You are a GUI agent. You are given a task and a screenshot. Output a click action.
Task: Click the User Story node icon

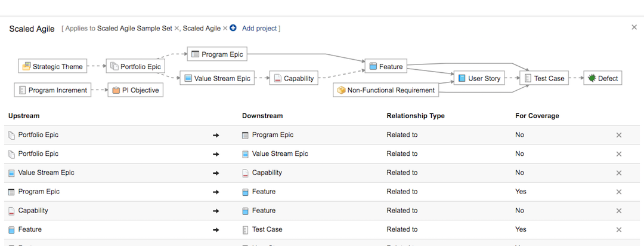[462, 78]
